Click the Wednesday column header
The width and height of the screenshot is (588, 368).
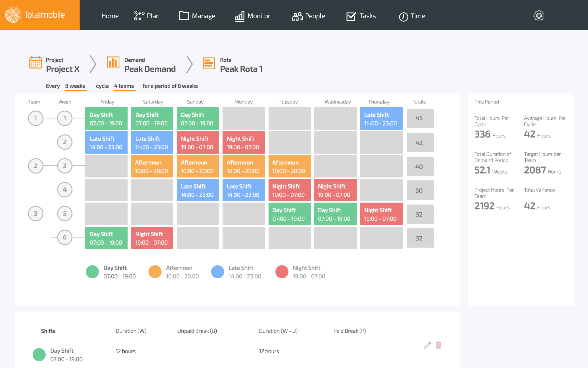coord(338,102)
